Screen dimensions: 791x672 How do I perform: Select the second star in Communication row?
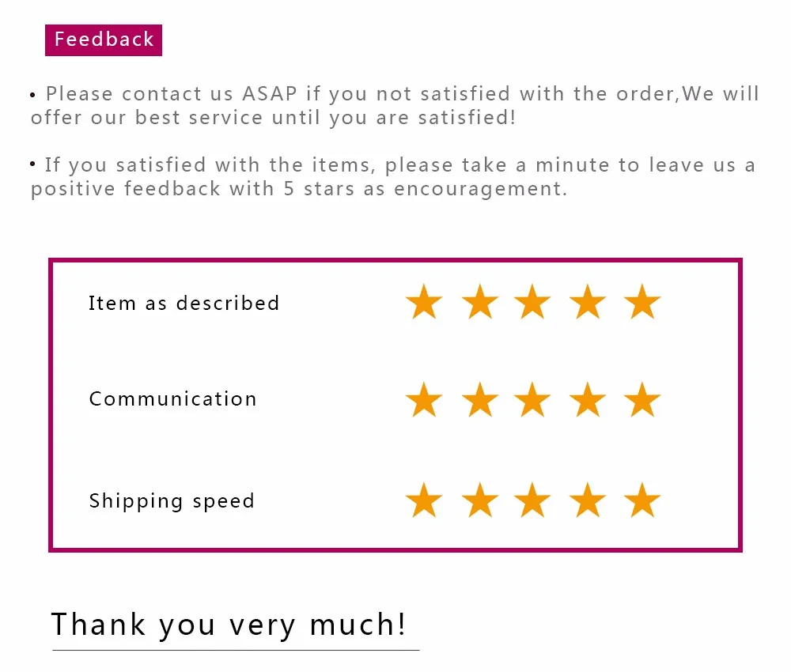click(480, 400)
